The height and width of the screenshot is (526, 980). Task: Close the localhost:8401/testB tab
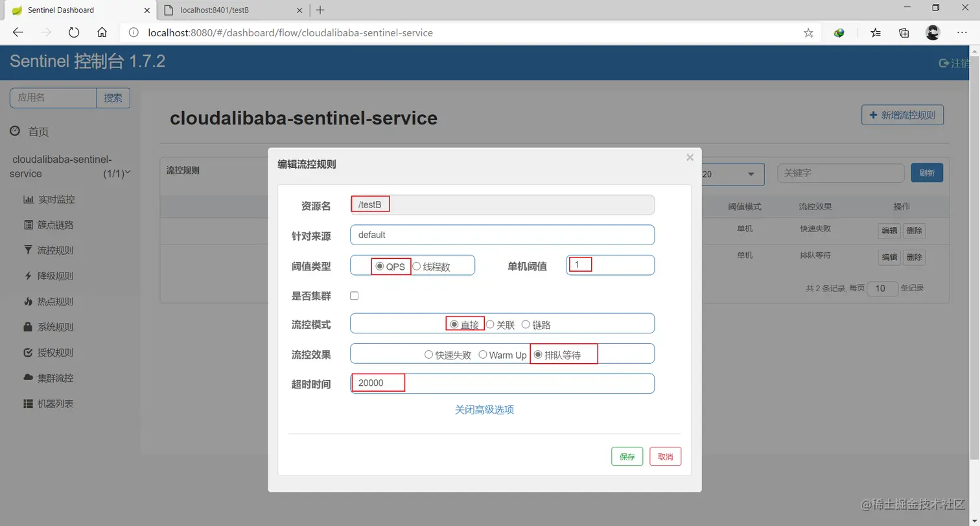(299, 10)
